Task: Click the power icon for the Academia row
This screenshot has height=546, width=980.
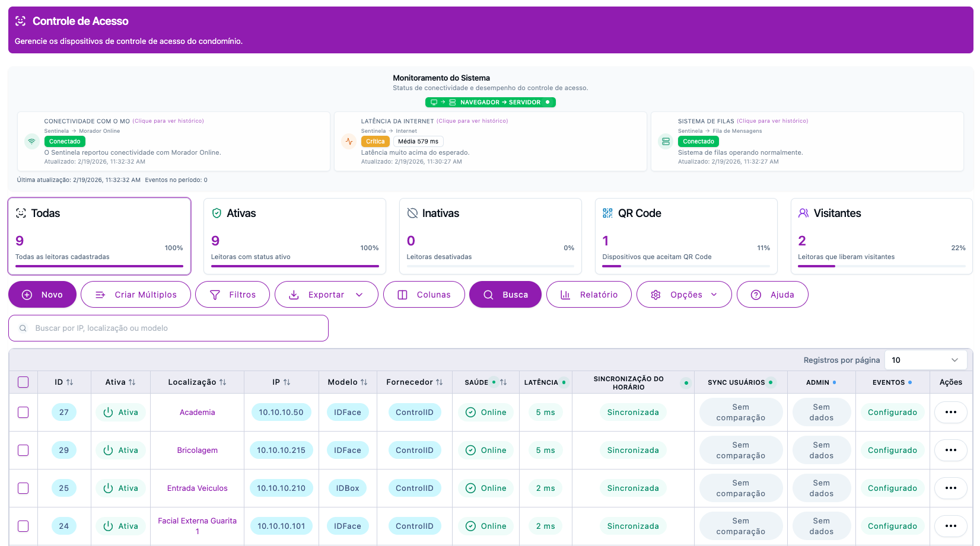Action: pos(108,413)
